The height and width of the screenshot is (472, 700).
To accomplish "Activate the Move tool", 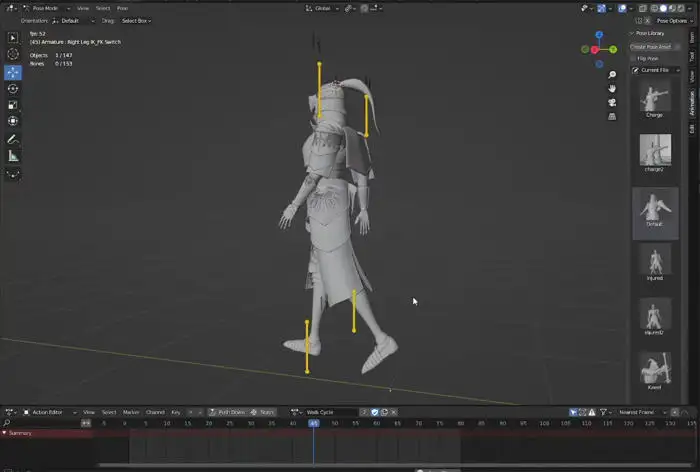I will tap(13, 72).
